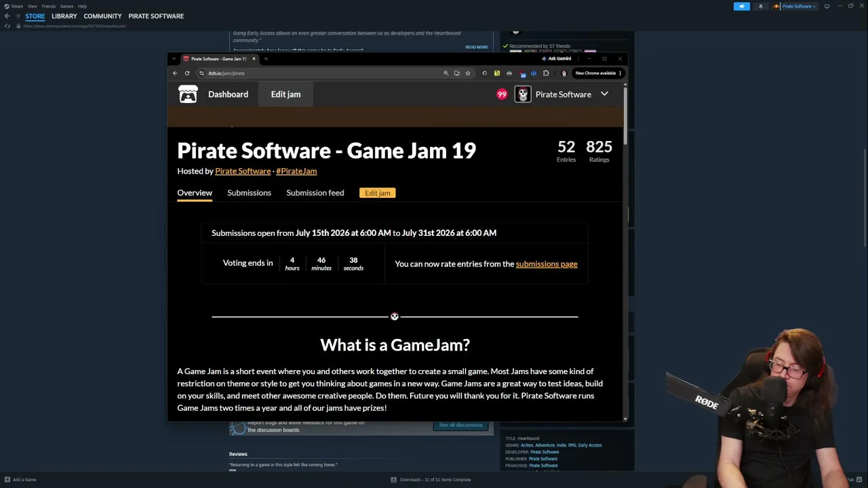Open the Steam LIBRARY tab

pos(64,16)
